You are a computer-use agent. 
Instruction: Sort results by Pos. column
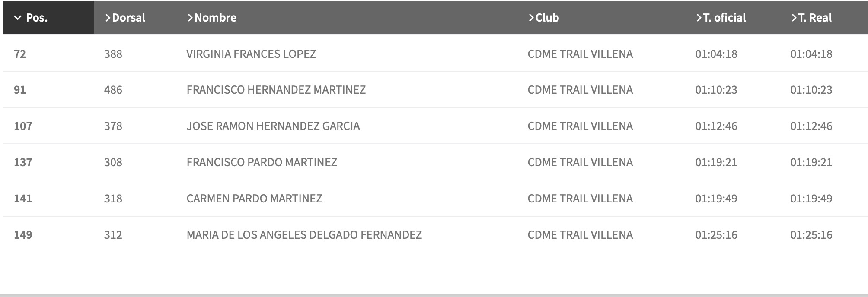(37, 18)
